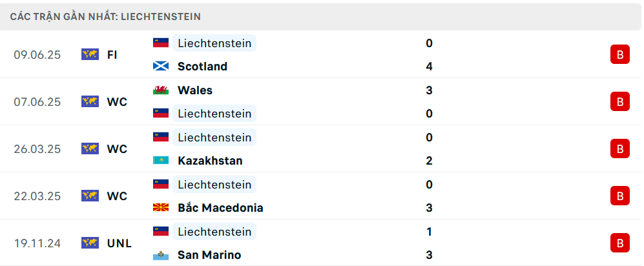Click highlighted Liechtenstein in the 22.03.25 match
This screenshot has height=266, width=644.
pyautogui.click(x=214, y=185)
